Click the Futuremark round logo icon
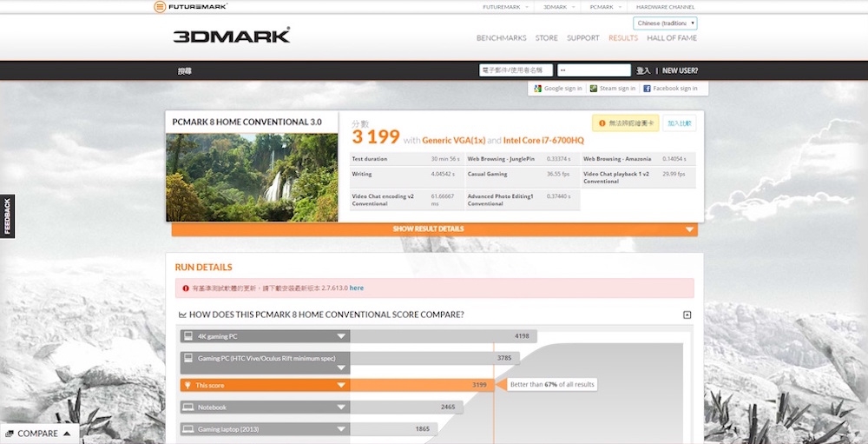868x444 pixels. click(x=160, y=7)
